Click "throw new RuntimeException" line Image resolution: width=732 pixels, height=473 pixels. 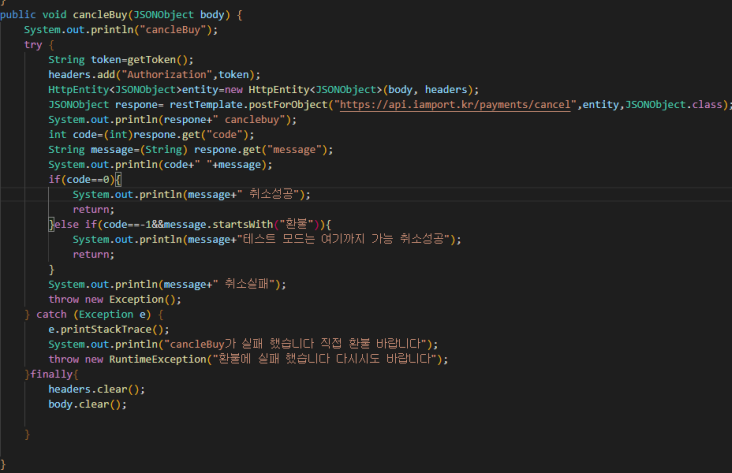(248, 359)
